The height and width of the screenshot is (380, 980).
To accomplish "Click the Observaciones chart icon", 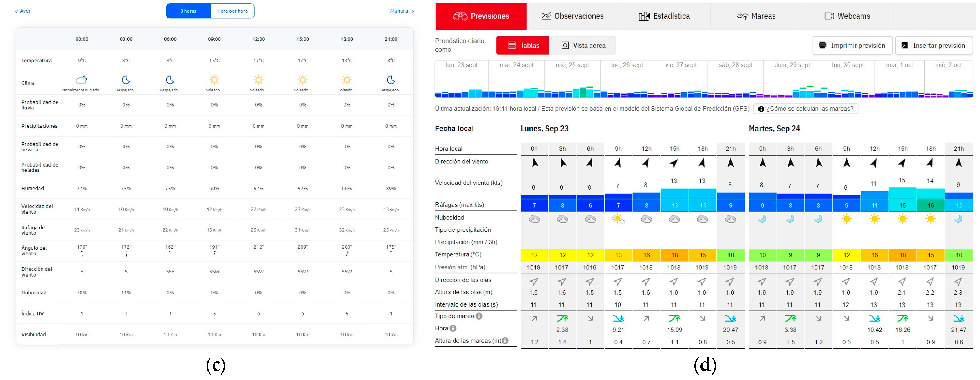I will [x=546, y=16].
